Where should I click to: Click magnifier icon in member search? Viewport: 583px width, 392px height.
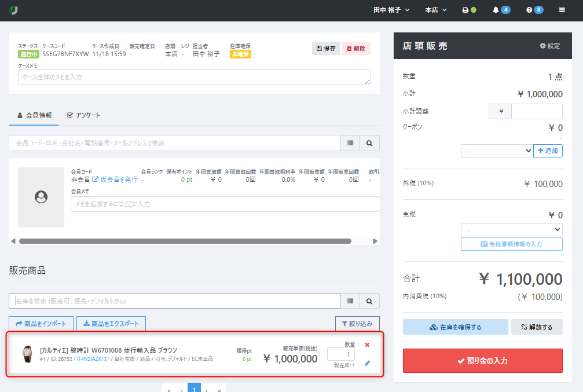[369, 143]
